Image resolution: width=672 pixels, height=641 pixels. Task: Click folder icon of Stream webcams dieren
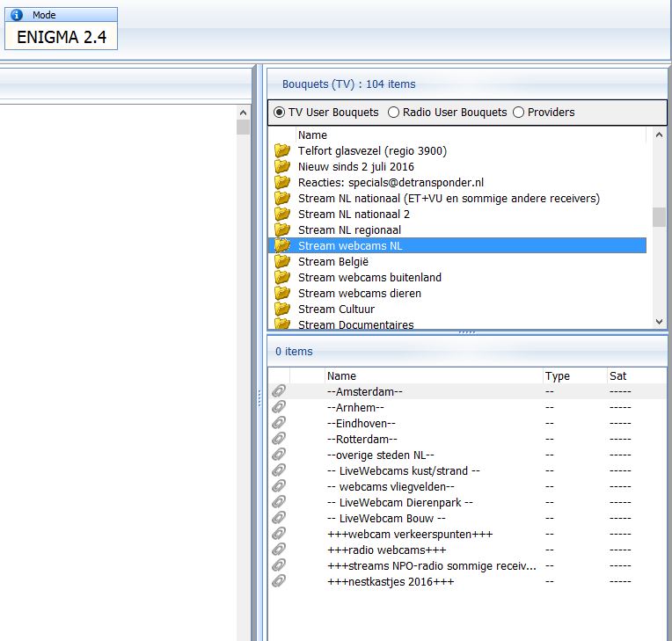[281, 293]
